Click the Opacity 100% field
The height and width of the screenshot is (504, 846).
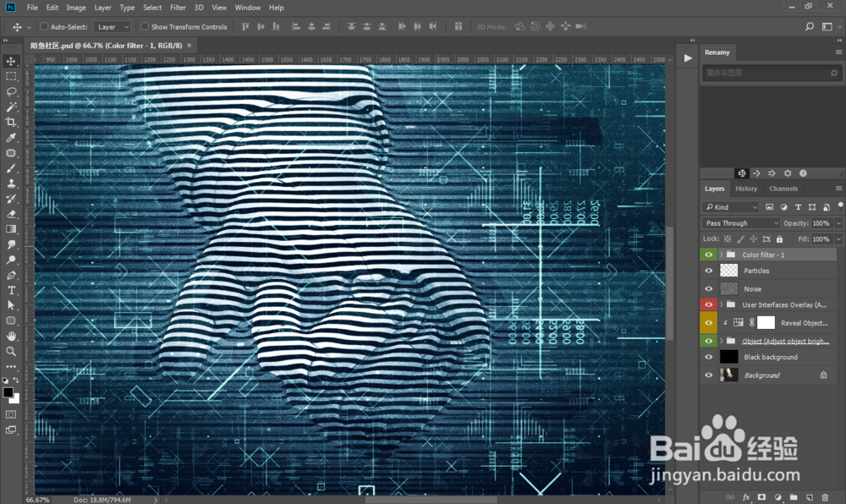click(821, 223)
